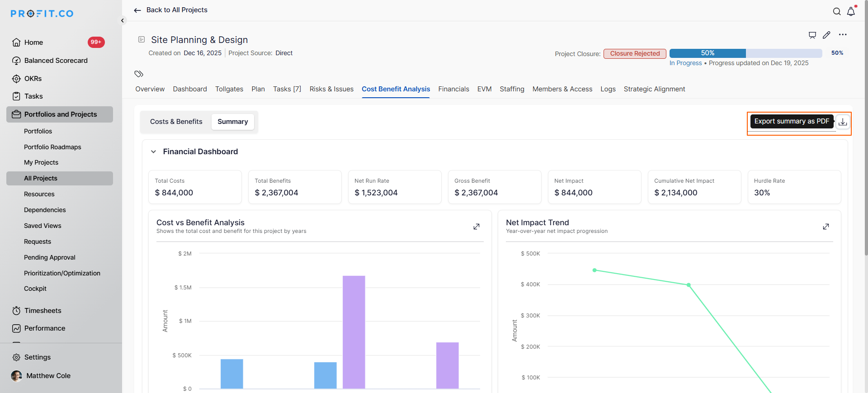
Task: Open the search magnifier icon
Action: click(837, 12)
